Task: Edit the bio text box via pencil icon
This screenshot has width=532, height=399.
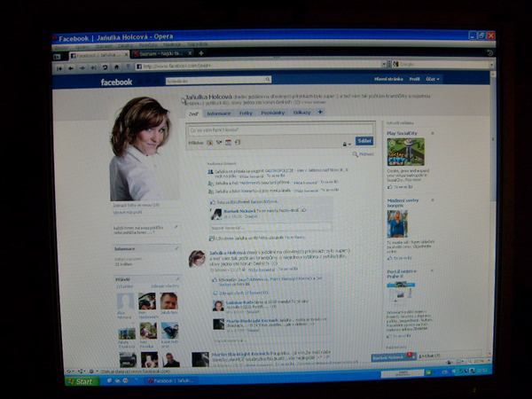Action: 176,227
